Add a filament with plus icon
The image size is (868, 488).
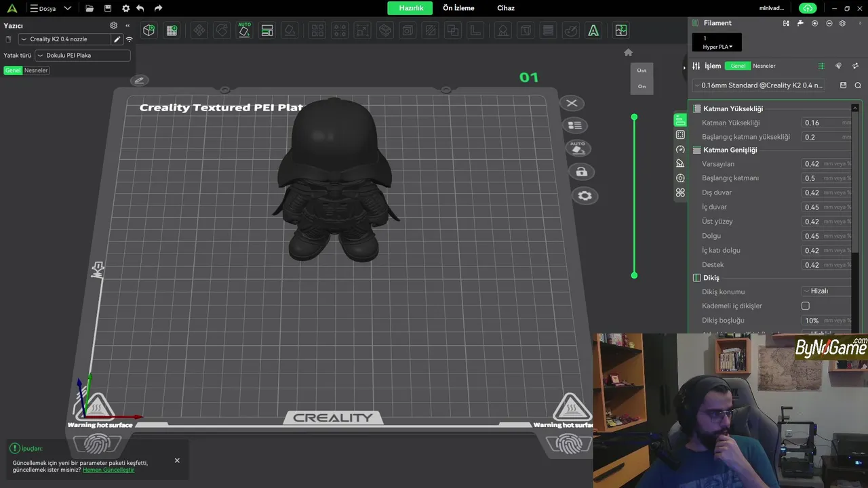point(814,23)
